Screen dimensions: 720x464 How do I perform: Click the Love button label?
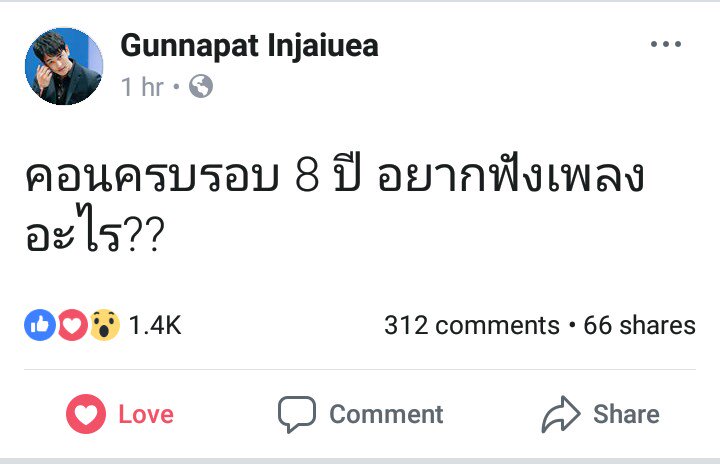146,414
